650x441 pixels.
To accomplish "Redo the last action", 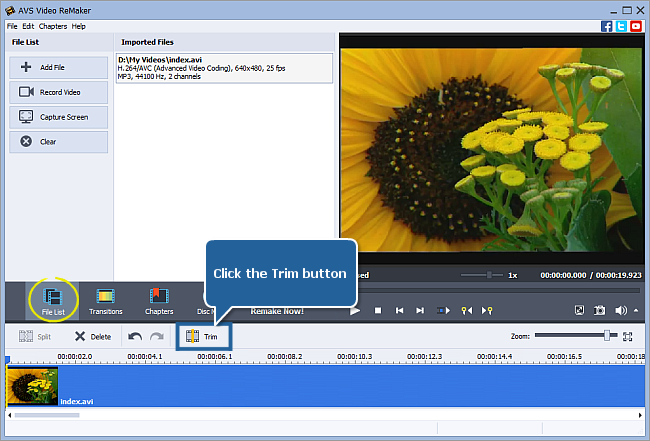I will 157,337.
